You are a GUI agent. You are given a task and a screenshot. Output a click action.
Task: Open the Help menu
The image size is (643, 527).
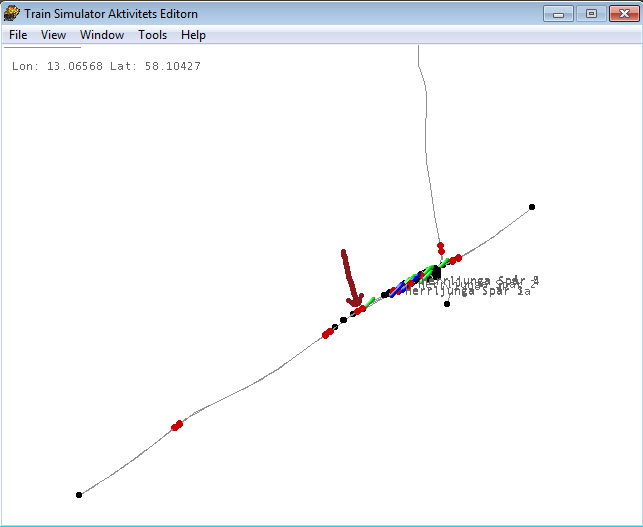click(x=193, y=35)
